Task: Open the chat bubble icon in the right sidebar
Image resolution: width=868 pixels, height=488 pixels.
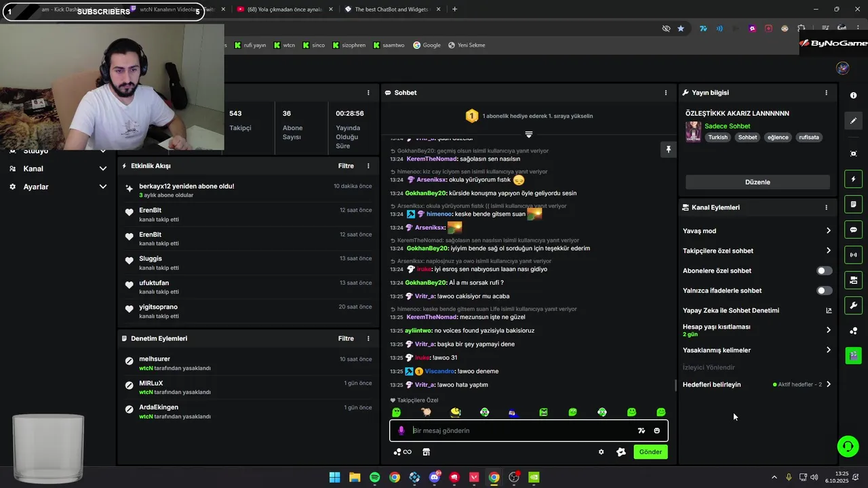Action: [x=853, y=230]
